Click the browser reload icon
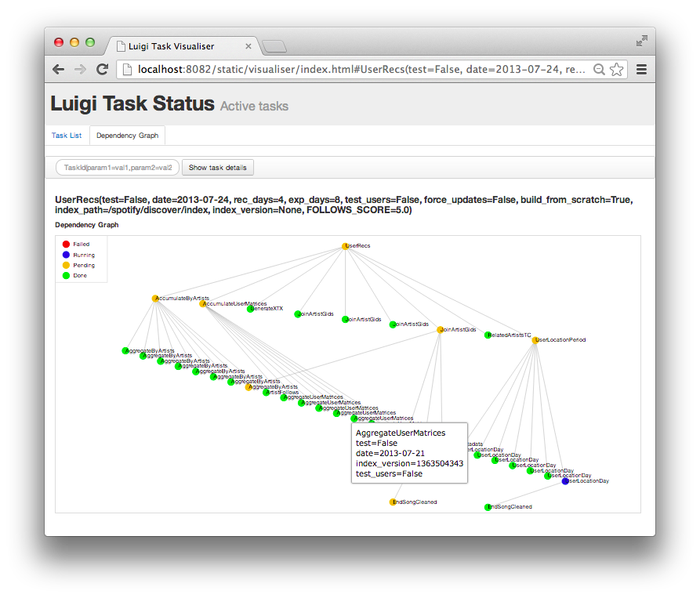Screen dimensions: 700x598 click(102, 69)
